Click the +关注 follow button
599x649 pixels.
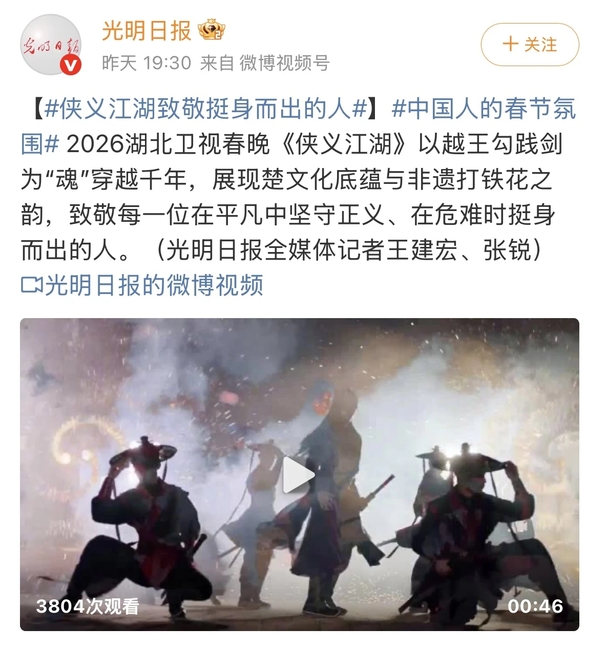point(529,44)
